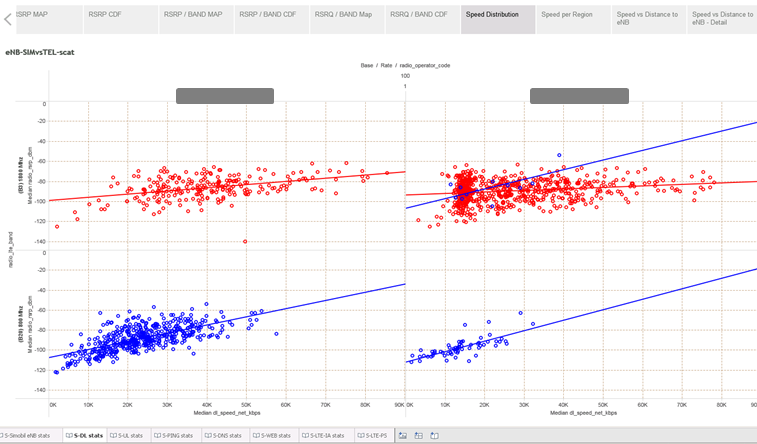The width and height of the screenshot is (757, 444).
Task: Click the New Story icon
Action: [435, 436]
